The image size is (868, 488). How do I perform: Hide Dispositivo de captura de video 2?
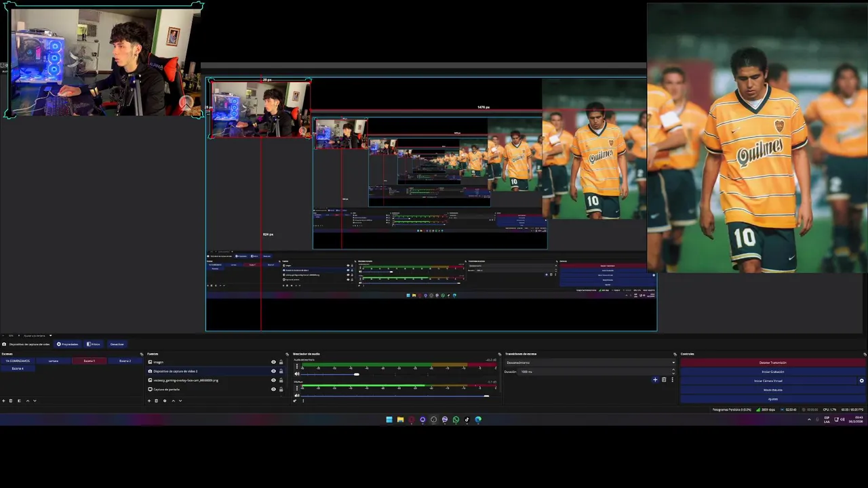pos(273,371)
